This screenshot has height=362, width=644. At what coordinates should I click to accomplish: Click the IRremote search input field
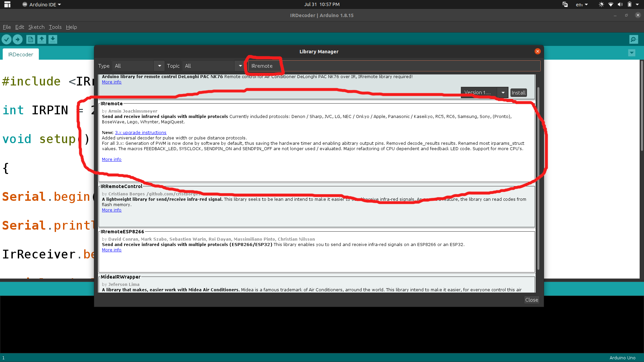point(392,66)
